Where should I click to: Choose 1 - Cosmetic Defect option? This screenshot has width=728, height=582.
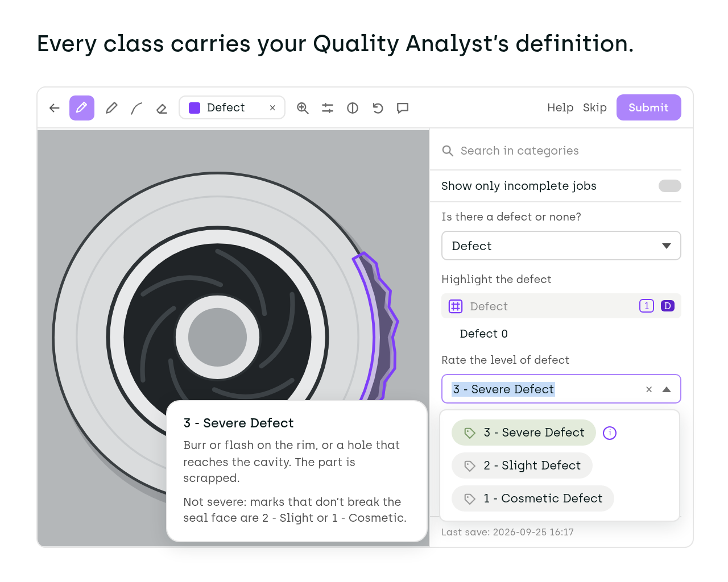pyautogui.click(x=533, y=498)
